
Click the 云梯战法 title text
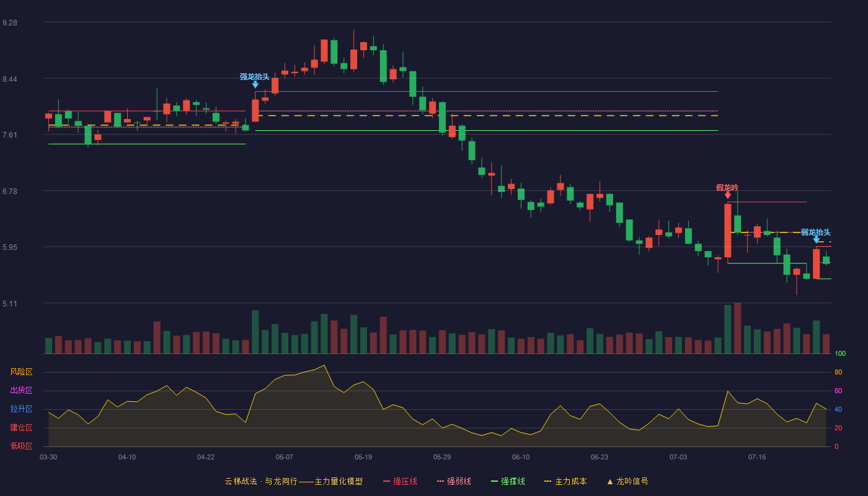click(x=241, y=481)
